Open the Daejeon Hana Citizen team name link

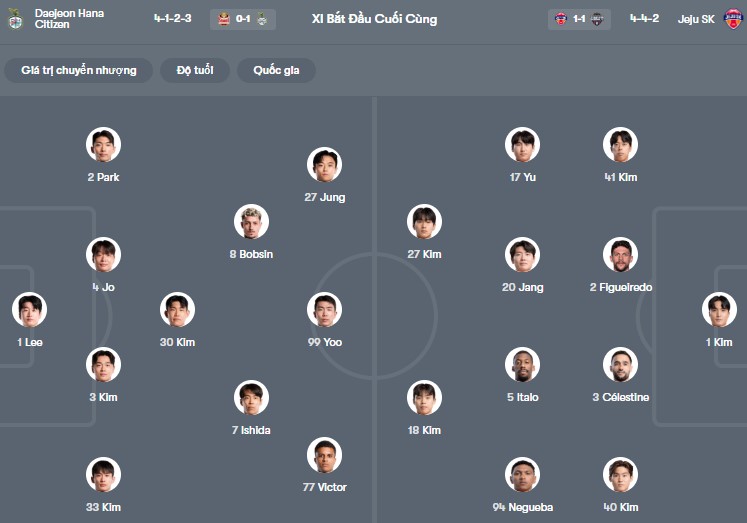coord(69,18)
